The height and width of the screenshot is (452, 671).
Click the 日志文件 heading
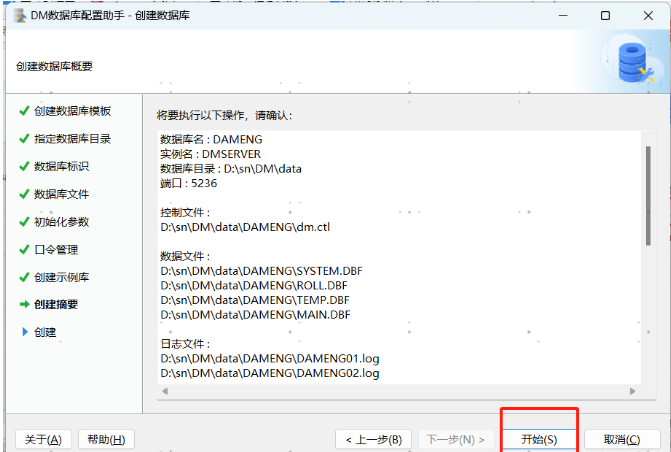pyautogui.click(x=185, y=344)
